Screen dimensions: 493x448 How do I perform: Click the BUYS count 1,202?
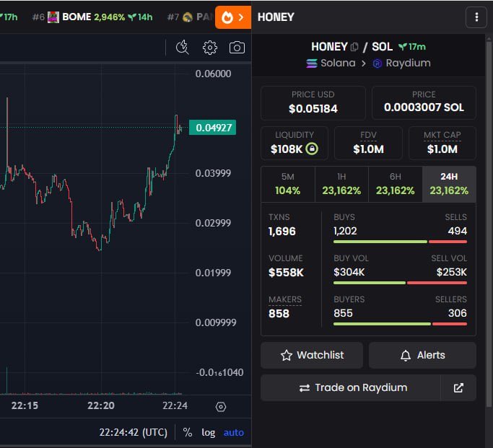[345, 232]
